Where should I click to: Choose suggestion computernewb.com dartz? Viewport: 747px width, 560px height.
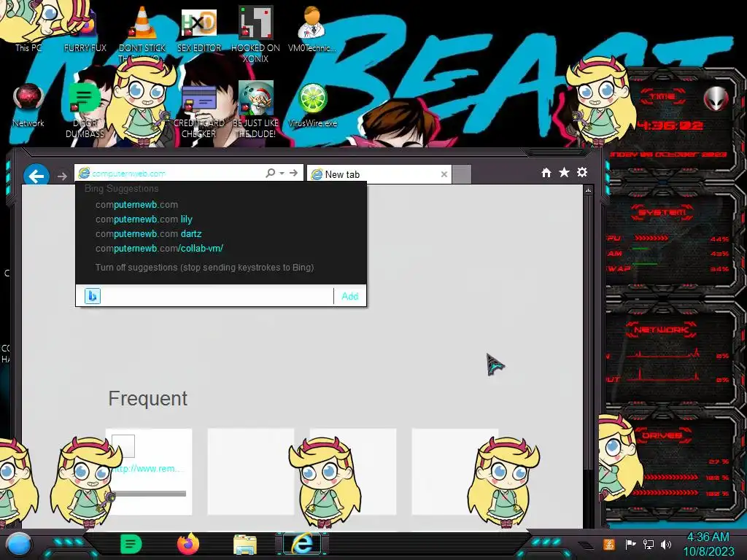[149, 234]
